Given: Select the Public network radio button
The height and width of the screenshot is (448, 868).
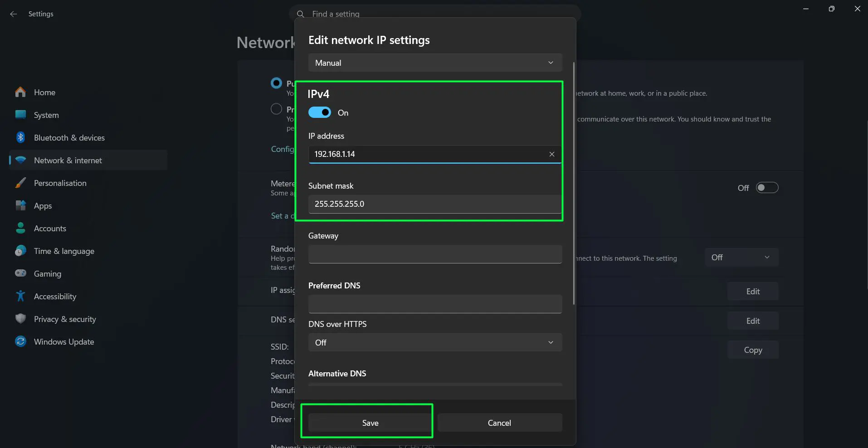Looking at the screenshot, I should tap(276, 83).
